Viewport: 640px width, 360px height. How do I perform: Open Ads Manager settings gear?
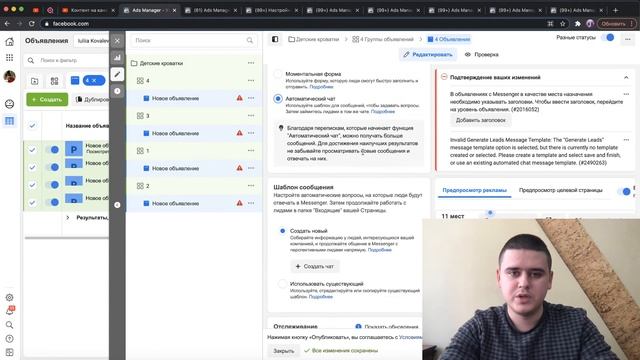click(9, 298)
